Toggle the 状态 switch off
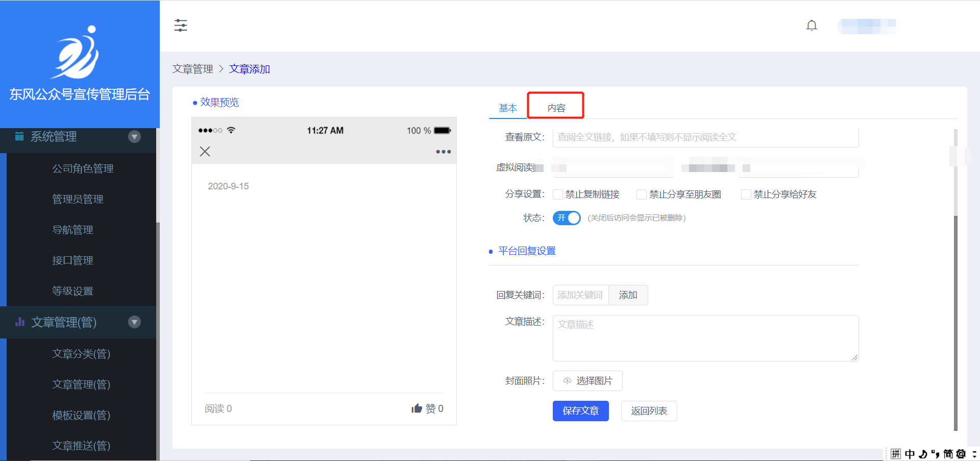980x461 pixels. [567, 218]
